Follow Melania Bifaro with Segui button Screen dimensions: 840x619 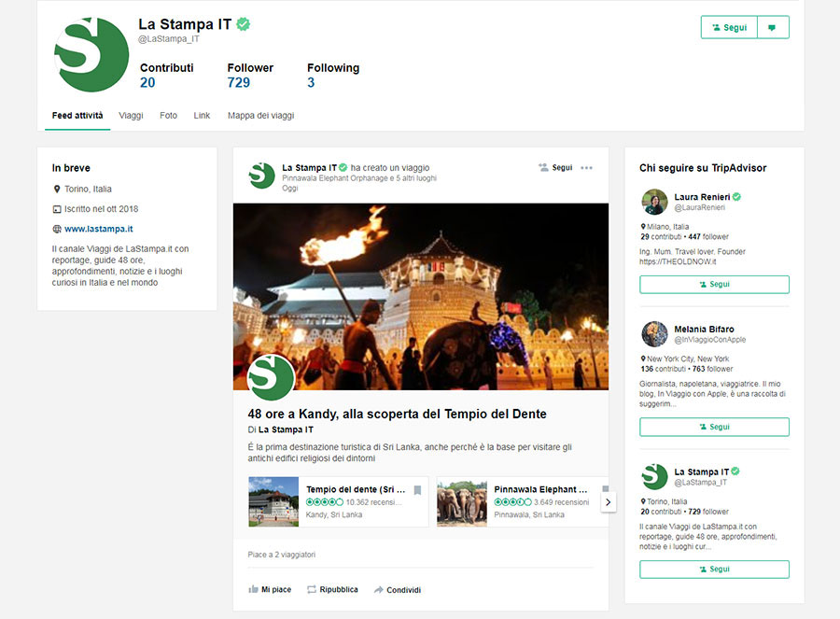pyautogui.click(x=714, y=427)
